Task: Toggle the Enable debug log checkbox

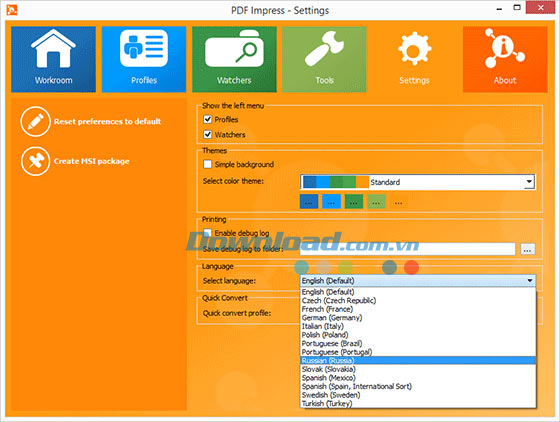Action: [x=208, y=233]
